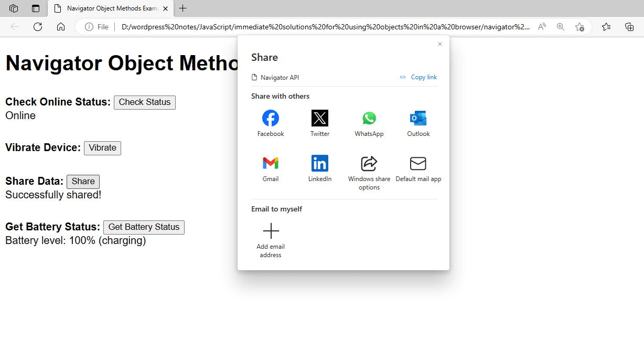
Task: Open Read aloud from address bar
Action: [542, 27]
